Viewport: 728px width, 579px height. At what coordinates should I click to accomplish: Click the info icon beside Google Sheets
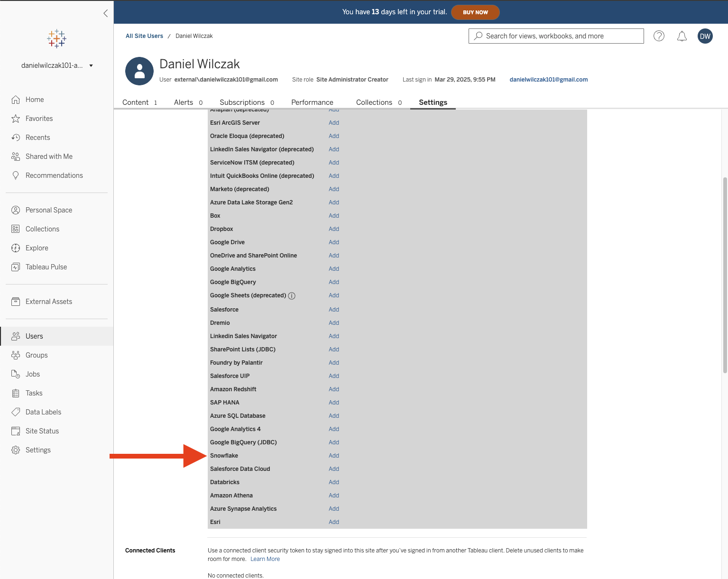[292, 296]
